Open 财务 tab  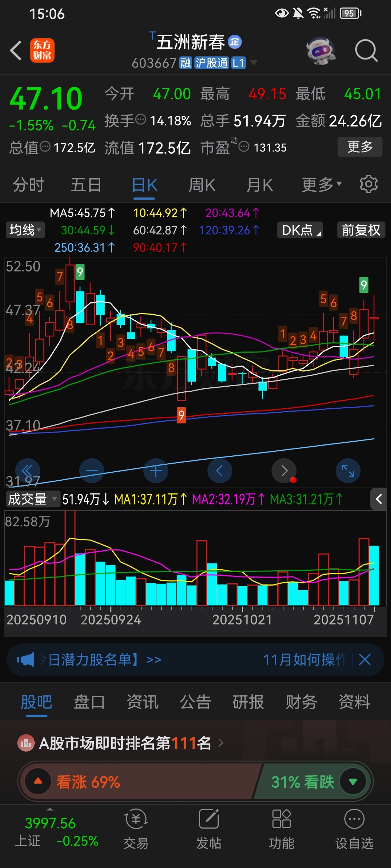(x=301, y=702)
